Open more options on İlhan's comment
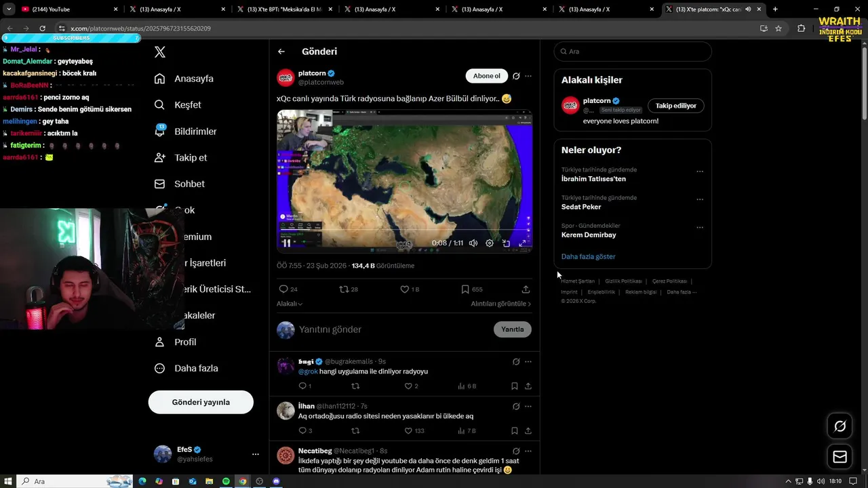 528,407
